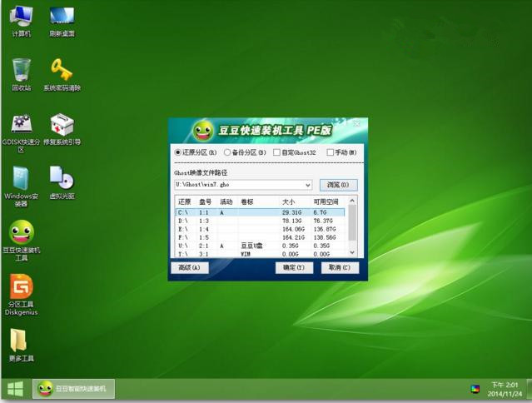Open the 计算机 desktop icon
Screen dimensions: 532x403
[21, 21]
